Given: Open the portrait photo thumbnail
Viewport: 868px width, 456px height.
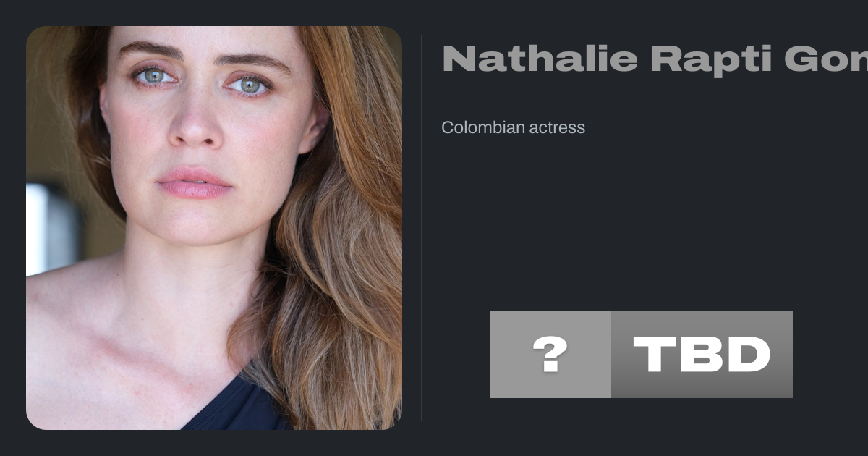Looking at the screenshot, I should (x=214, y=228).
